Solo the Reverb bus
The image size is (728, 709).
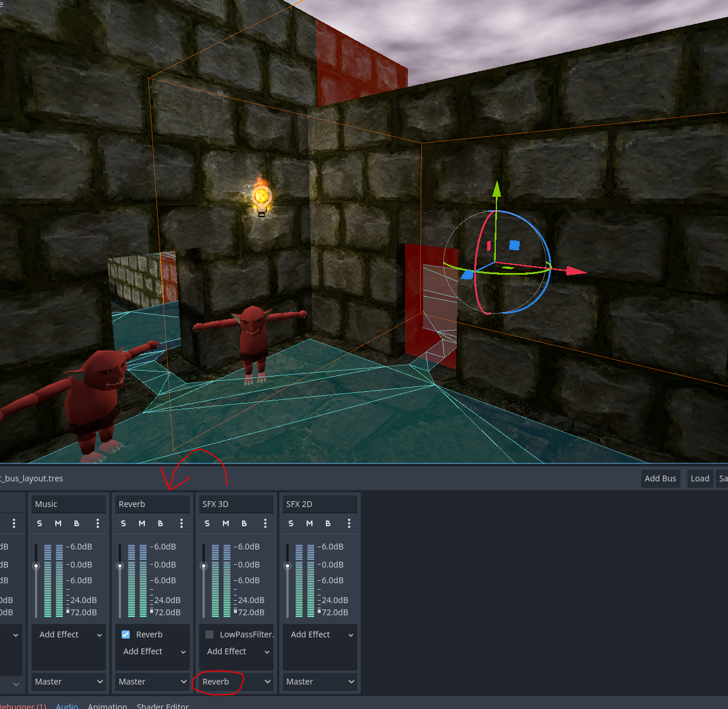(x=123, y=523)
